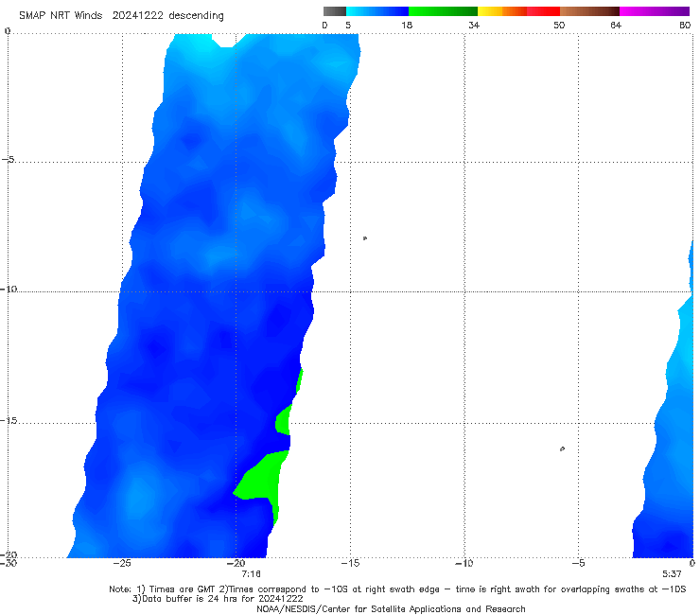Click the longitude axis label '-20'
The width and height of the screenshot is (700, 615).
tap(236, 563)
